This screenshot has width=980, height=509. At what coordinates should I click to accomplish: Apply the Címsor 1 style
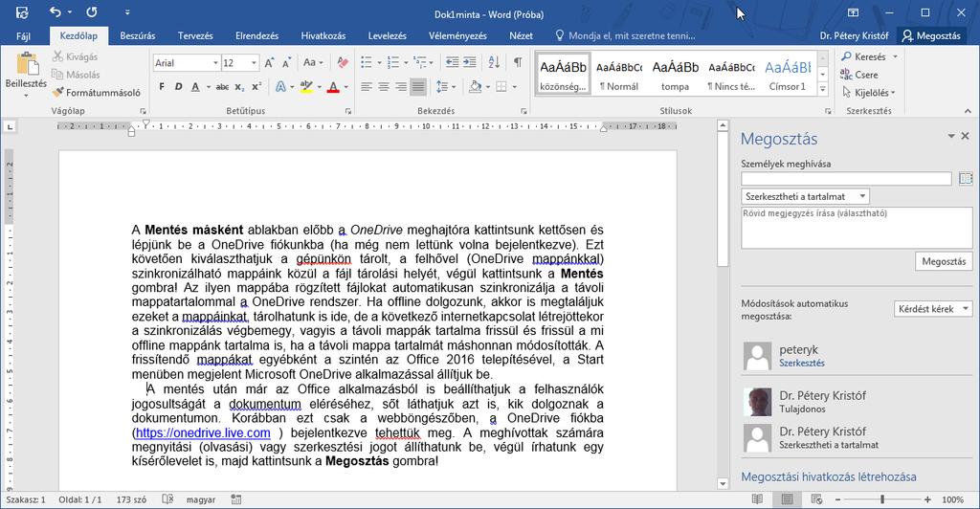788,75
